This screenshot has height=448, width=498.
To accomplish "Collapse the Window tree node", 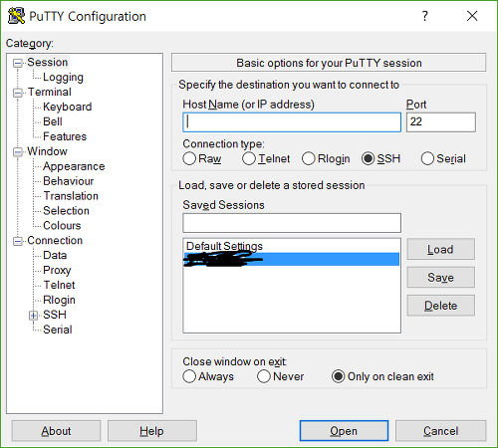I will click(x=18, y=152).
